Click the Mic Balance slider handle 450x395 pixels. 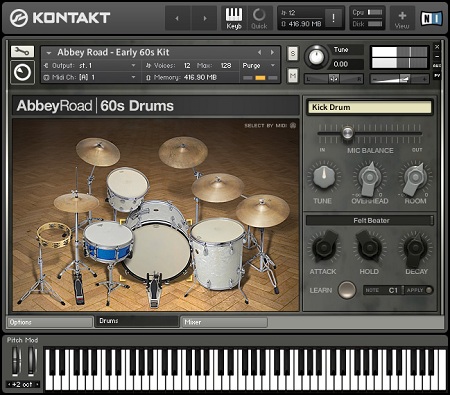pos(348,132)
